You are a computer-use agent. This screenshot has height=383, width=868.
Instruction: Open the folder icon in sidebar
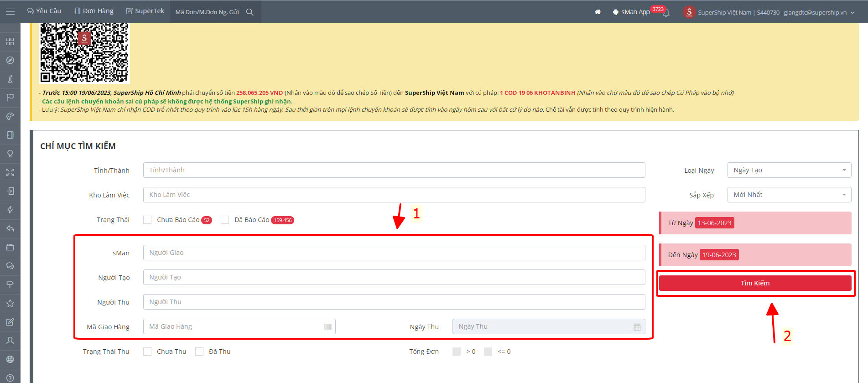click(x=10, y=247)
